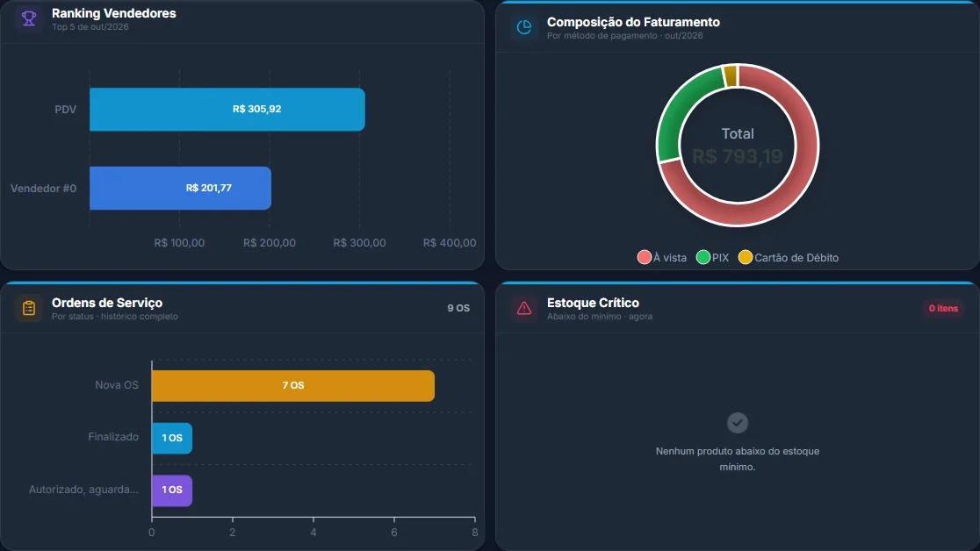Click the Vendedor #0 axis label
The height and width of the screenshot is (551, 980).
43,188
